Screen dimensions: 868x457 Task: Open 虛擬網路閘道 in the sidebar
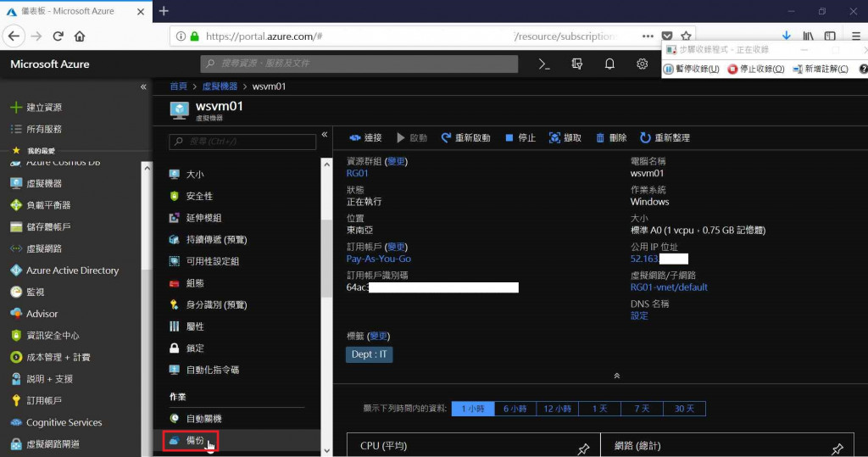tap(46, 443)
